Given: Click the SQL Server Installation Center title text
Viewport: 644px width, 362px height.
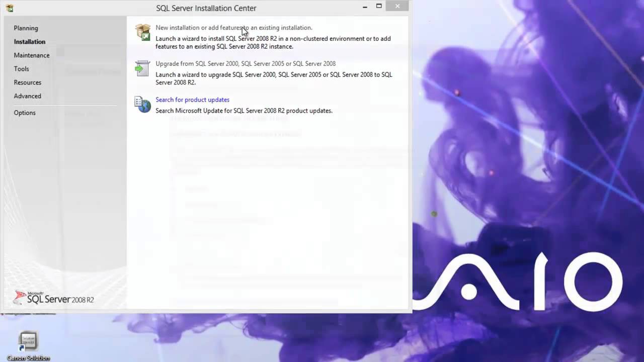Looking at the screenshot, I should pos(206,8).
